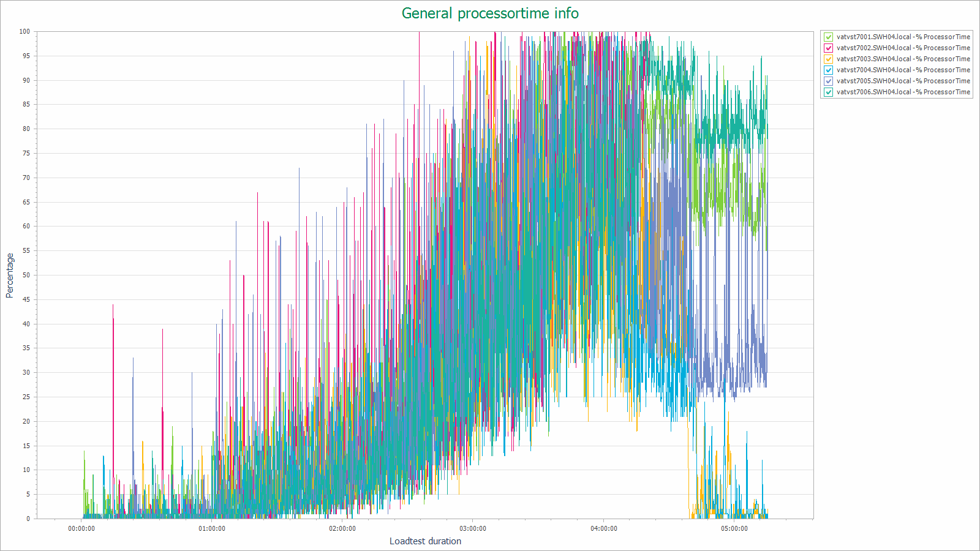Click the 0 label on percentage axis
This screenshot has height=551, width=980.
28,519
